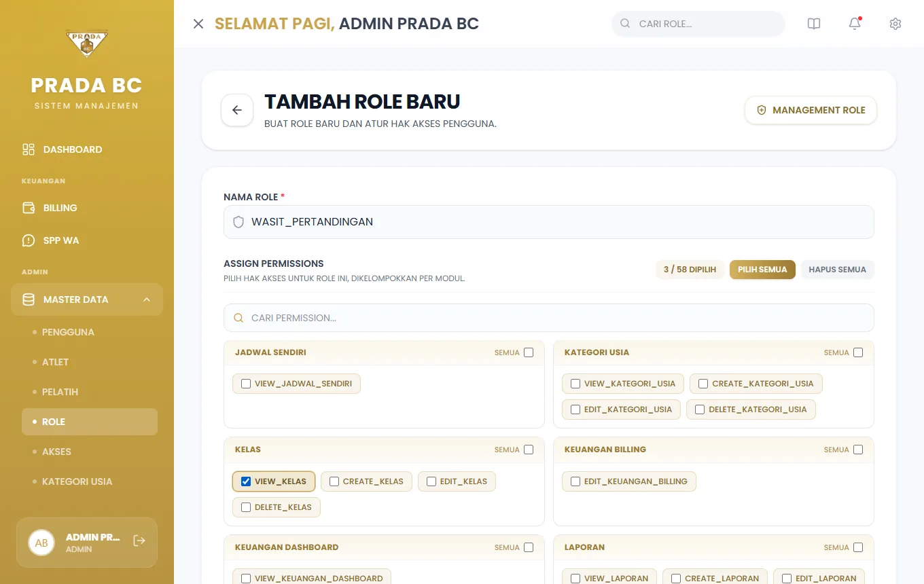924x584 pixels.
Task: Select all Jadwal Sendiri permissions via Semua
Action: coord(529,352)
